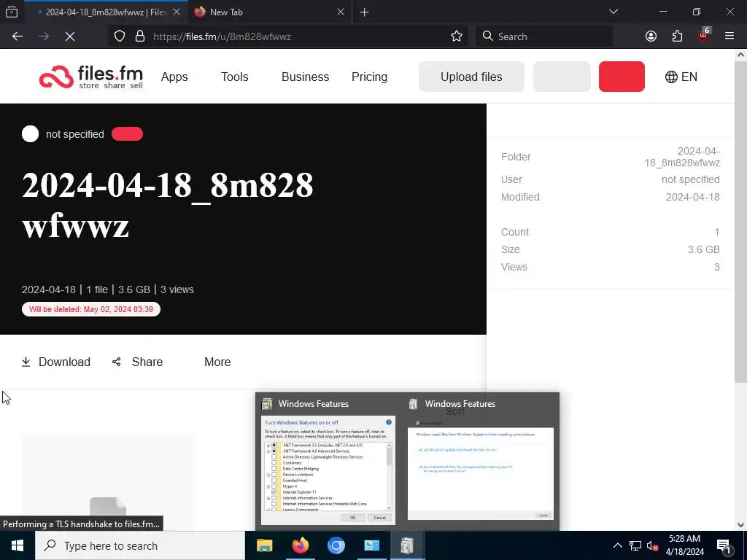747x560 pixels.
Task: Switch to the New Tab browser tab
Action: click(x=270, y=12)
